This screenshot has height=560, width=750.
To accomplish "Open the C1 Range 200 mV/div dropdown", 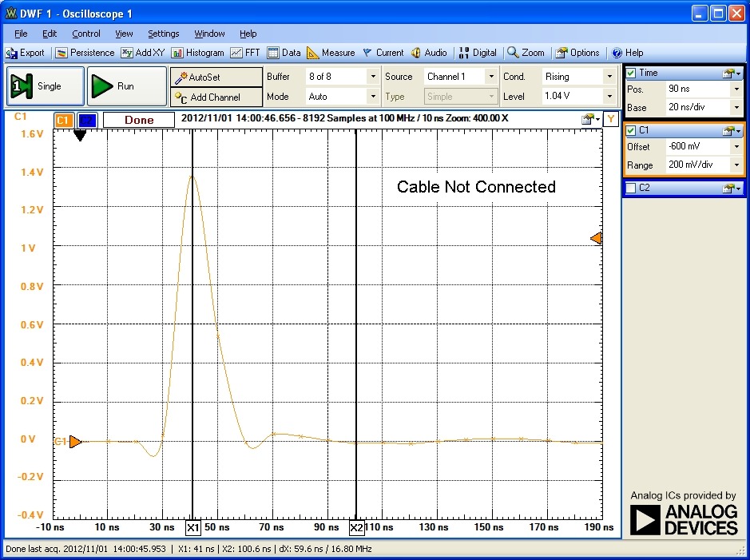I will [736, 165].
